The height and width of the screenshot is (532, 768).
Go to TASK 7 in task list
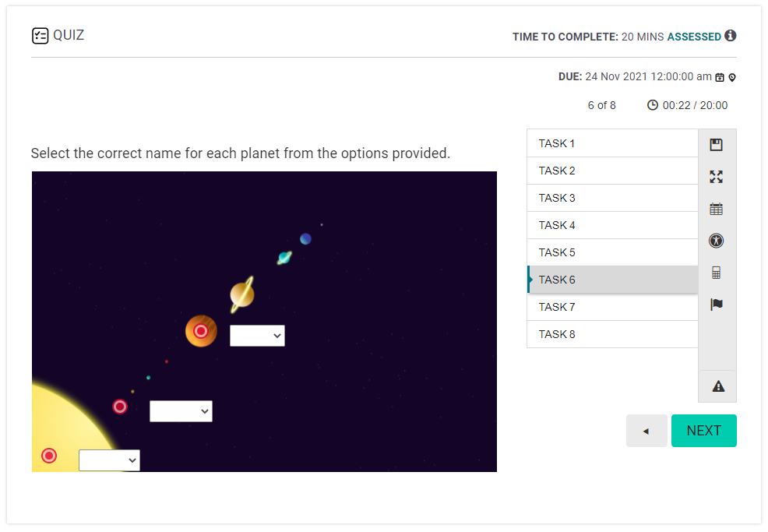point(612,307)
